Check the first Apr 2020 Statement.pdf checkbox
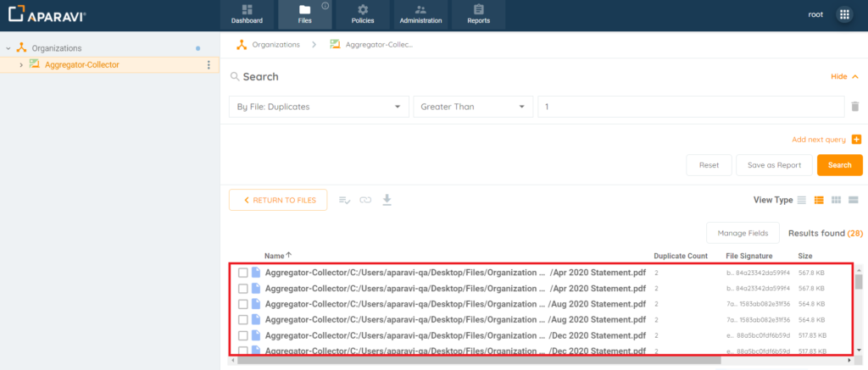868x370 pixels. tap(243, 273)
